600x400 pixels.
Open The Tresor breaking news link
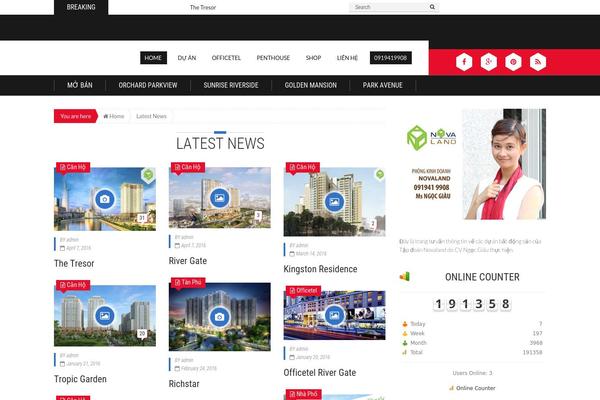click(x=203, y=7)
